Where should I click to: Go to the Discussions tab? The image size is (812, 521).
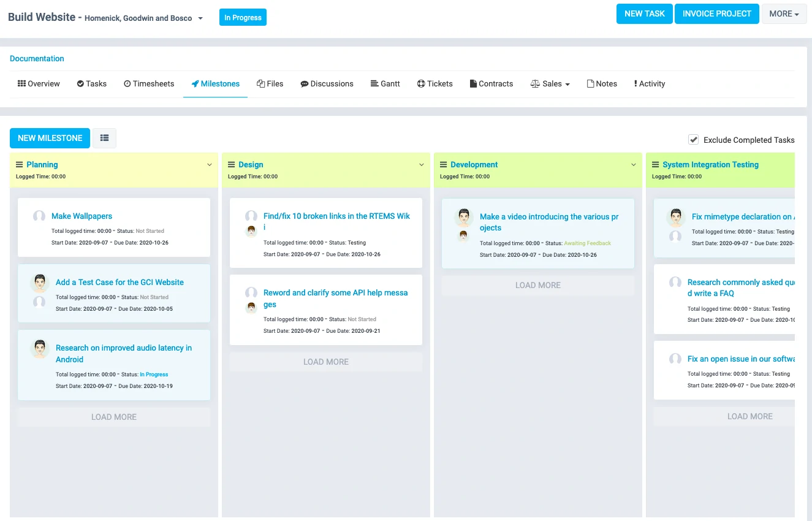click(x=327, y=83)
